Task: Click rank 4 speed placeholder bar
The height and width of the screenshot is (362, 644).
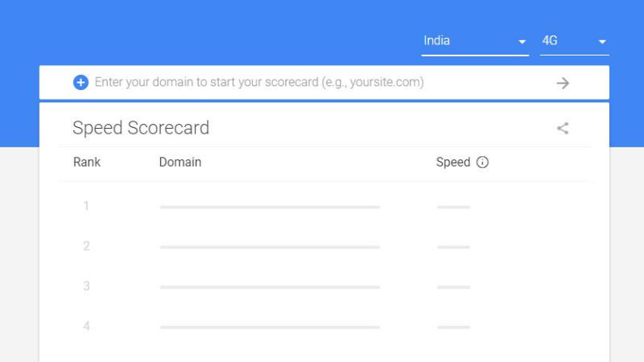Action: 453,327
